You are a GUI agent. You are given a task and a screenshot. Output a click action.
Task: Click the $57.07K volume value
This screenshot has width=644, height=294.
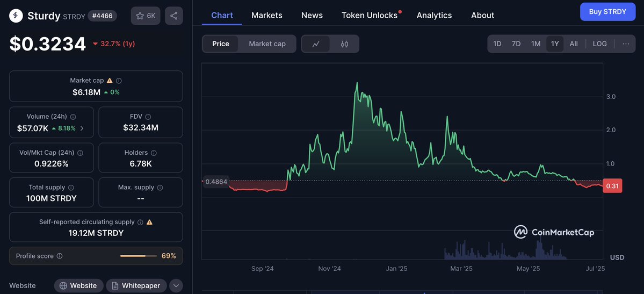(x=32, y=128)
